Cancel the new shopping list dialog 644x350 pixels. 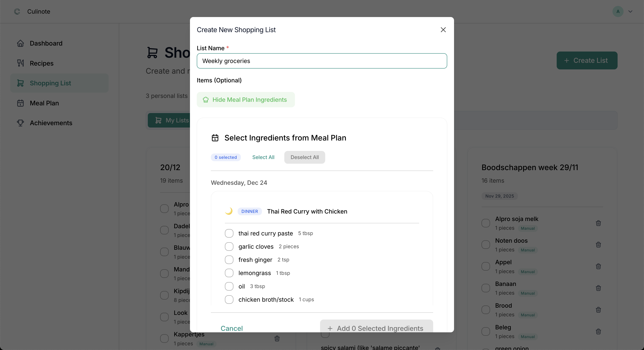(x=231, y=328)
